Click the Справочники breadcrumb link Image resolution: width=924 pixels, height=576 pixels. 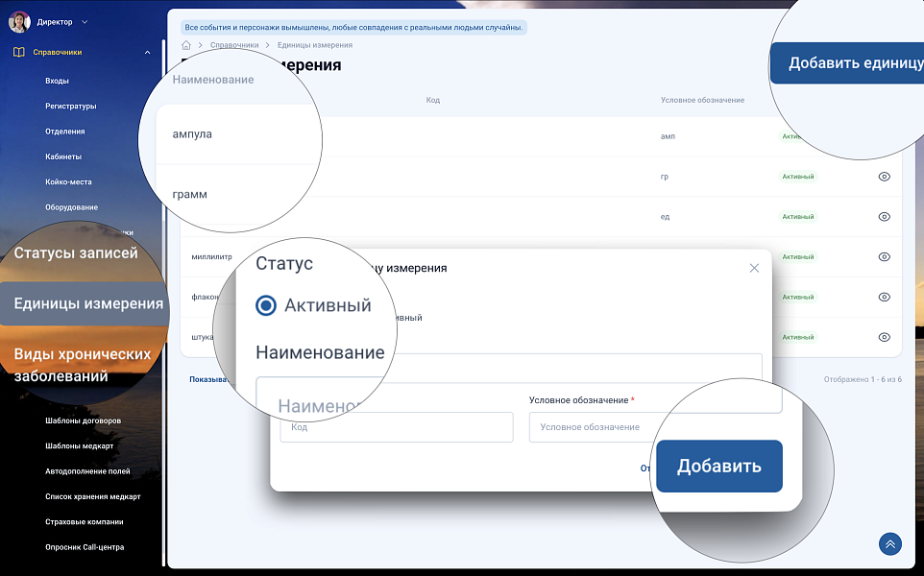coord(234,45)
